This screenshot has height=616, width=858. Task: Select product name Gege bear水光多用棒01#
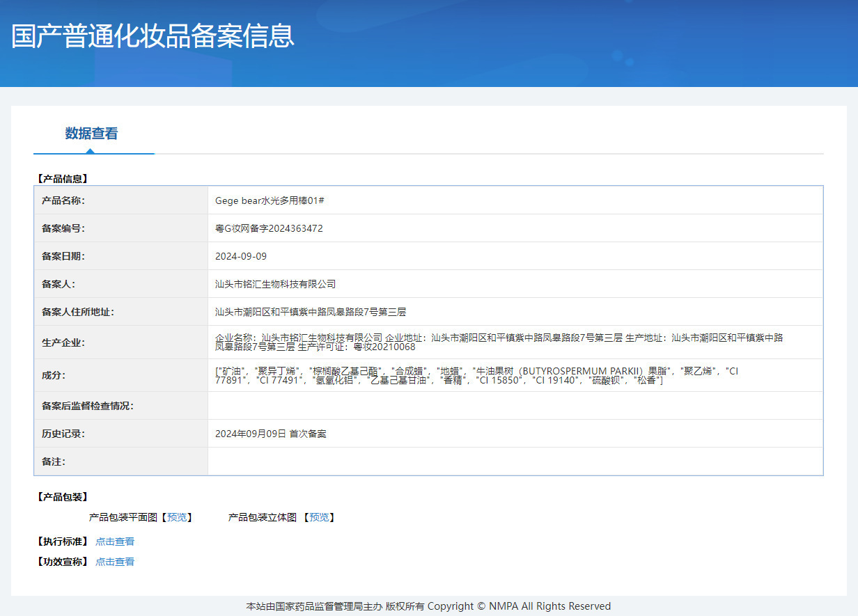point(270,200)
